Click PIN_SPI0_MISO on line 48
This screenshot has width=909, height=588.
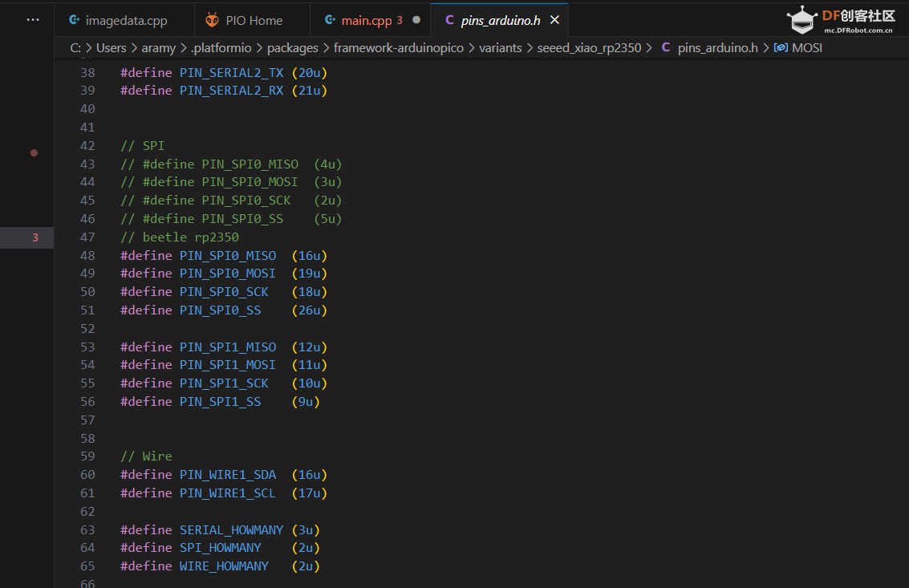tap(228, 256)
